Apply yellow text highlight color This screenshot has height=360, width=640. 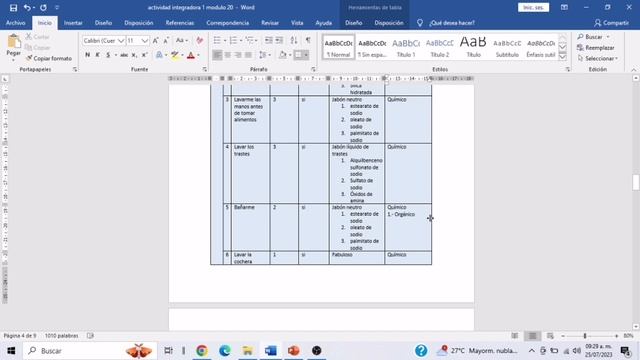point(175,55)
